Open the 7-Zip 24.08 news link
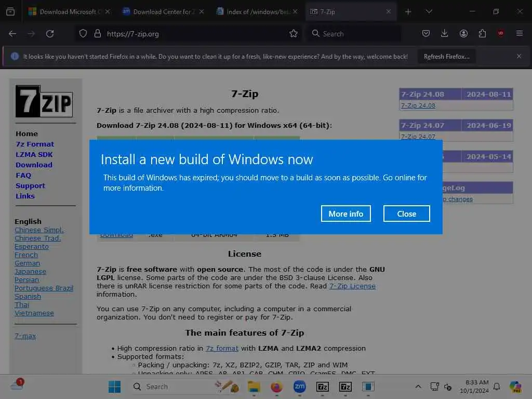The height and width of the screenshot is (399, 532). pyautogui.click(x=418, y=105)
